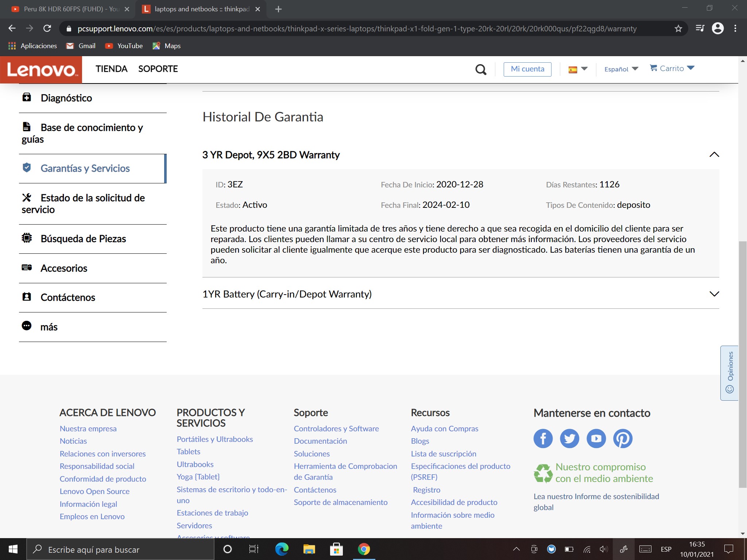The width and height of the screenshot is (747, 560).
Task: Open Gmail bookmark
Action: [81, 46]
